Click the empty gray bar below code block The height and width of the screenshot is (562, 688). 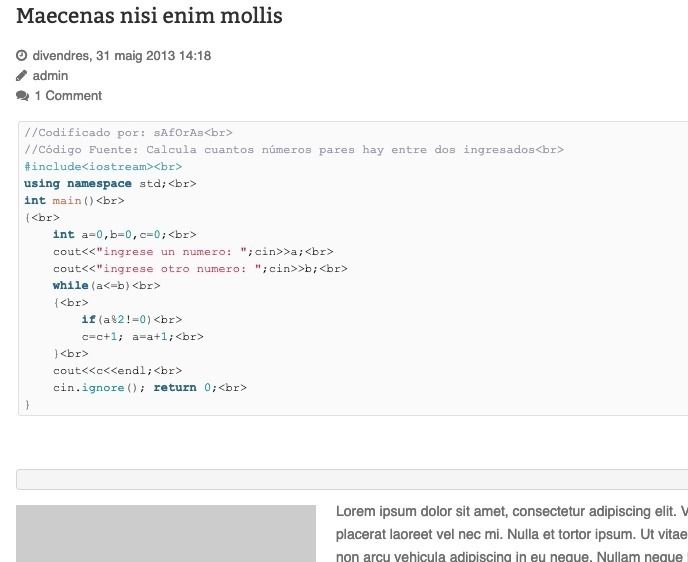pos(352,479)
